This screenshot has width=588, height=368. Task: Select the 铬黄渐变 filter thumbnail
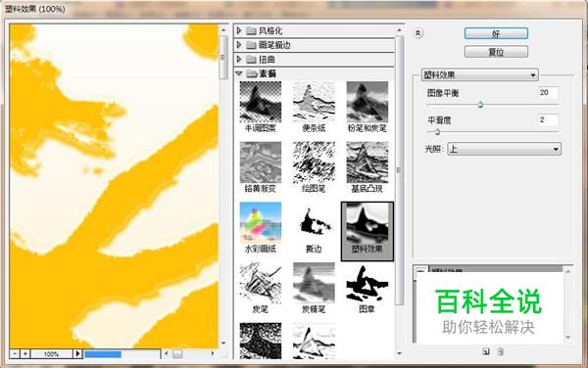pyautogui.click(x=261, y=162)
